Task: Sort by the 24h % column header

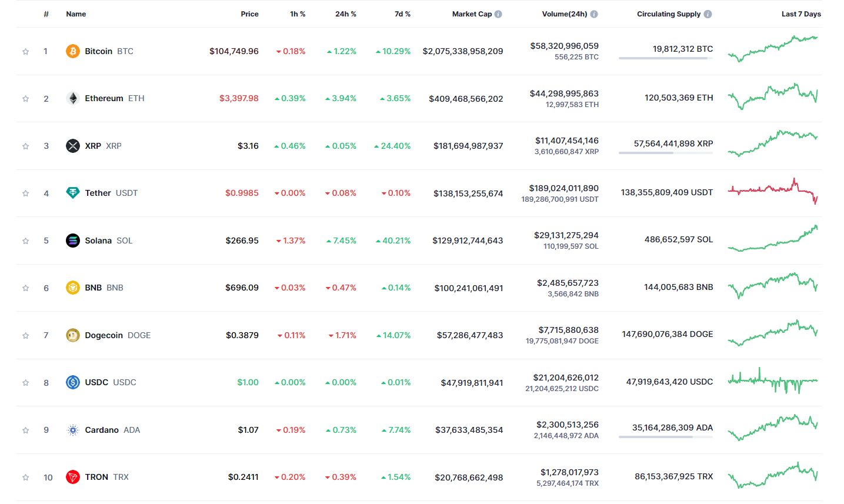Action: [346, 14]
